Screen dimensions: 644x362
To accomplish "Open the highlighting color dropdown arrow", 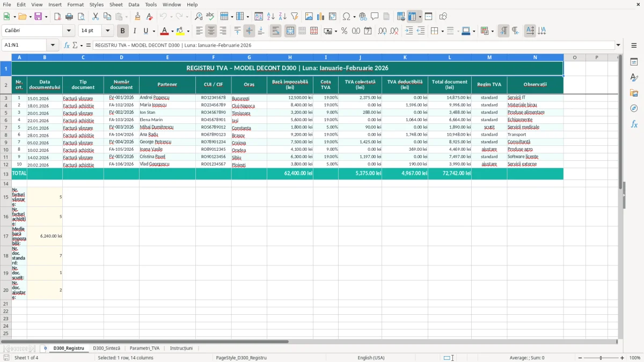I will pos(188,31).
